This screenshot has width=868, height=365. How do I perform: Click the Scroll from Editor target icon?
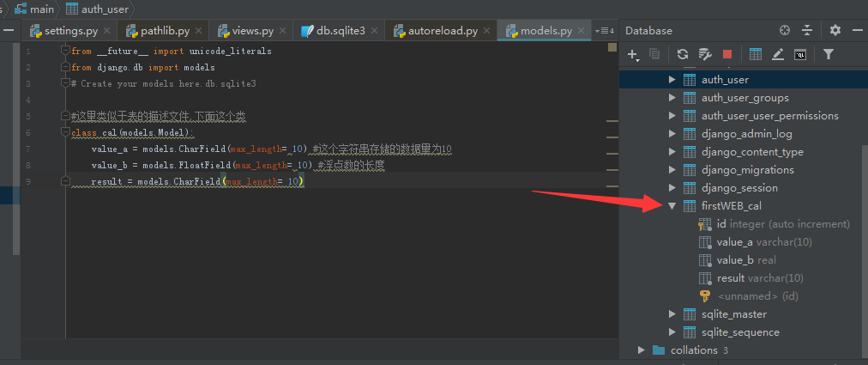pyautogui.click(x=785, y=30)
